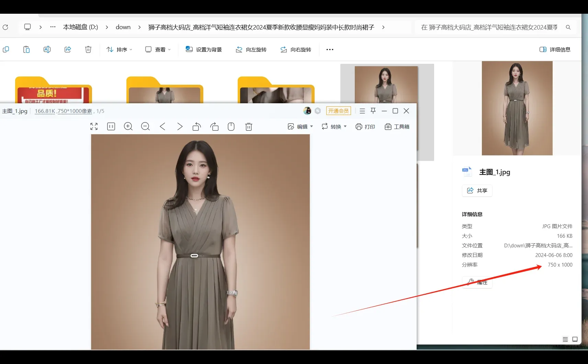The image size is (588, 364).
Task: Open 属性 properties in details pane
Action: (477, 282)
